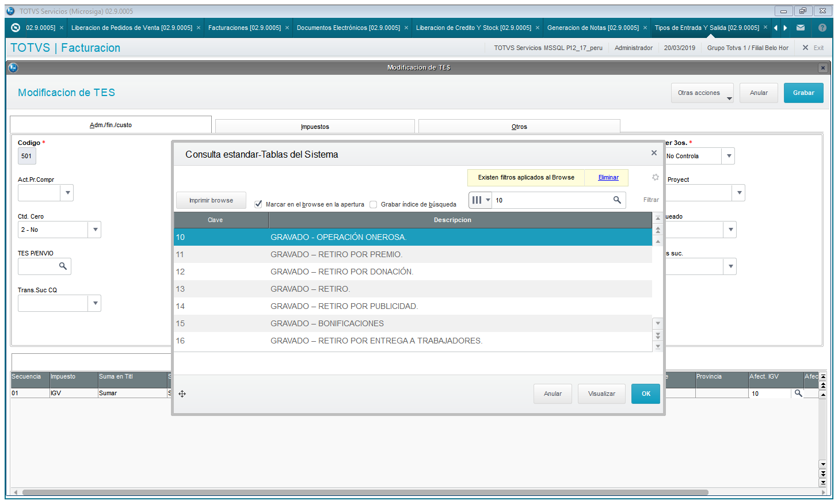Select row 15 GRAVADO – BONIFICACIONES
This screenshot has width=838, height=504.
pos(413,323)
